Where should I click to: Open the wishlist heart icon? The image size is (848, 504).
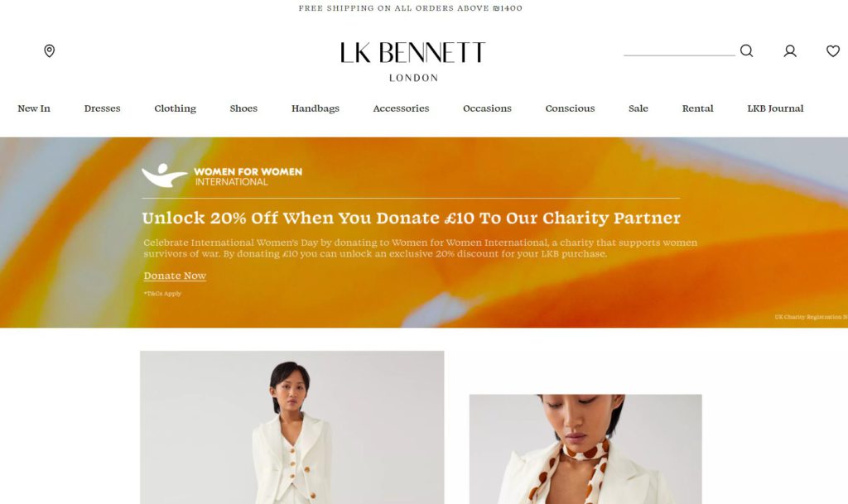tap(833, 50)
